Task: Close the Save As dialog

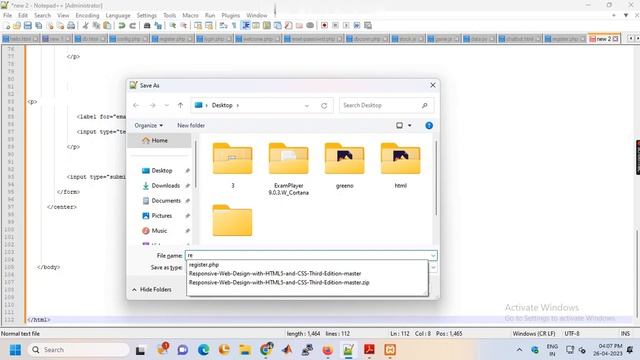Action: tap(433, 85)
